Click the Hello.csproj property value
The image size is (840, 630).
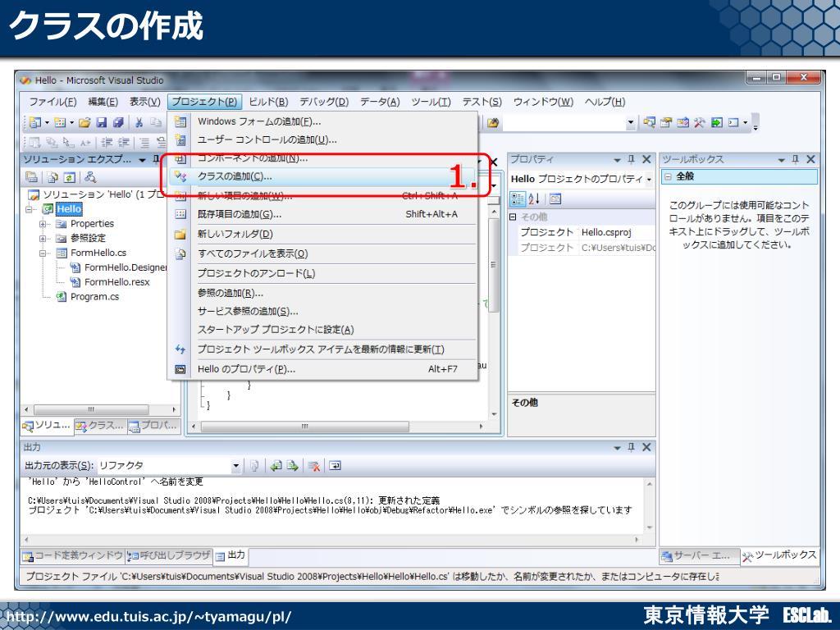(x=617, y=232)
